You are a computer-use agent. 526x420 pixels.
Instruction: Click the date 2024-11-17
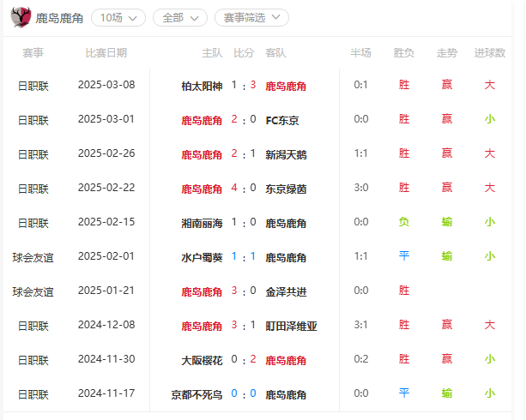coord(106,393)
